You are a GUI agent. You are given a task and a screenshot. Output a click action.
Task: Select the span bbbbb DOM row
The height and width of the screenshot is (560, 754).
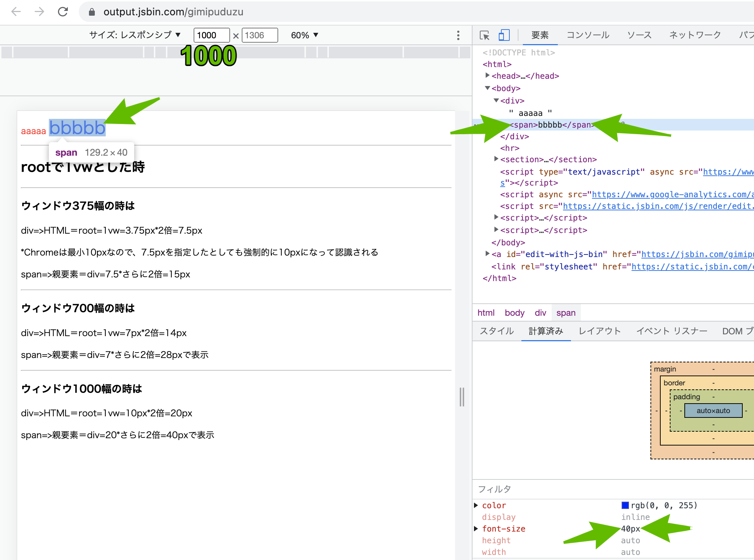[x=613, y=125]
